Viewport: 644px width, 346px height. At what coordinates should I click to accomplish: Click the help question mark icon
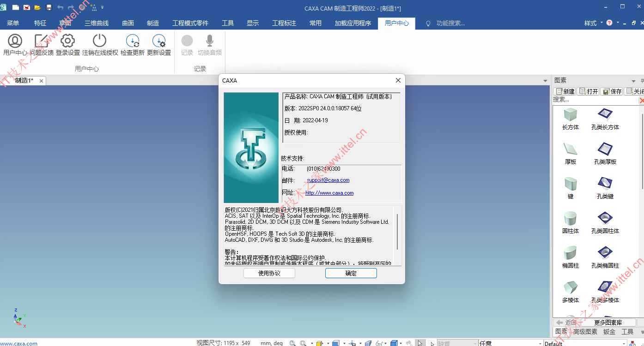(609, 23)
